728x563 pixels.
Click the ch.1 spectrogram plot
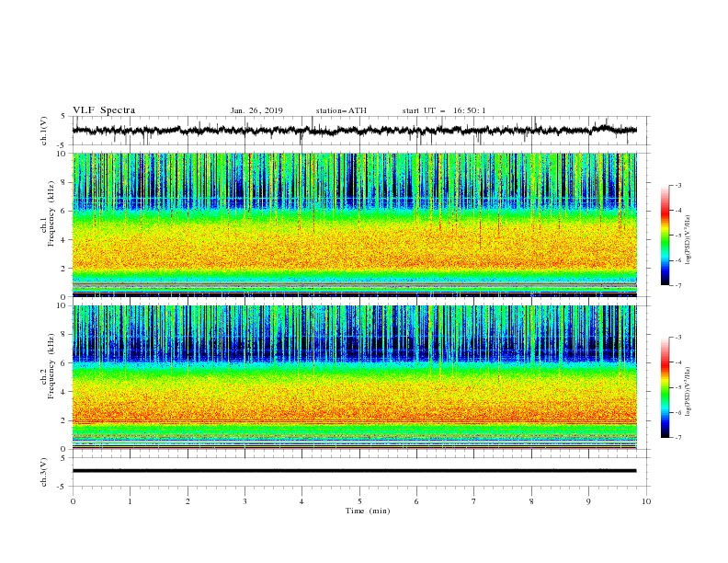click(354, 224)
